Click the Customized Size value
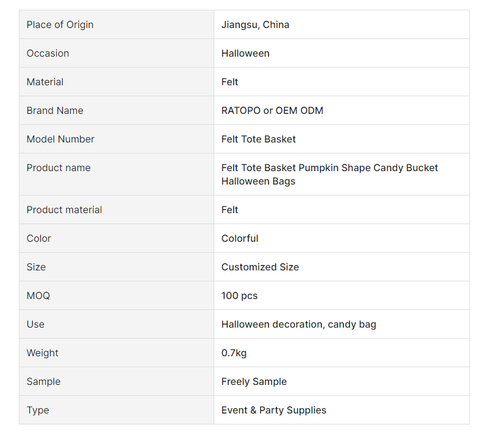The image size is (504, 433). tap(260, 267)
